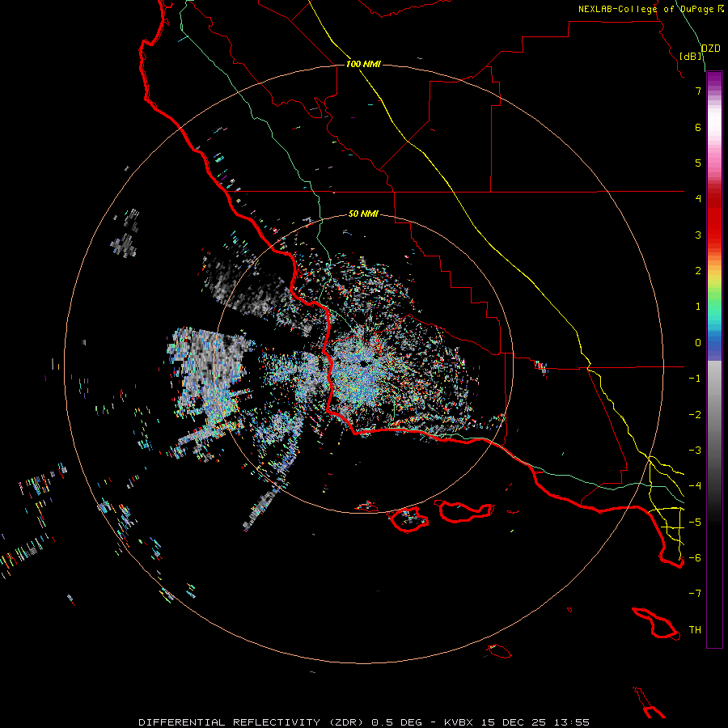Click the 50 NMI range ring label
728x728 pixels.
pyautogui.click(x=363, y=214)
